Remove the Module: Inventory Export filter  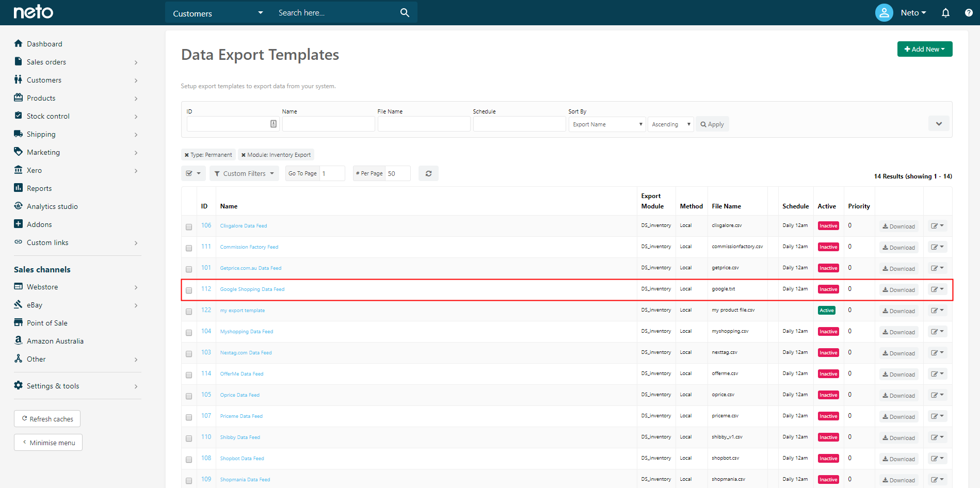244,155
